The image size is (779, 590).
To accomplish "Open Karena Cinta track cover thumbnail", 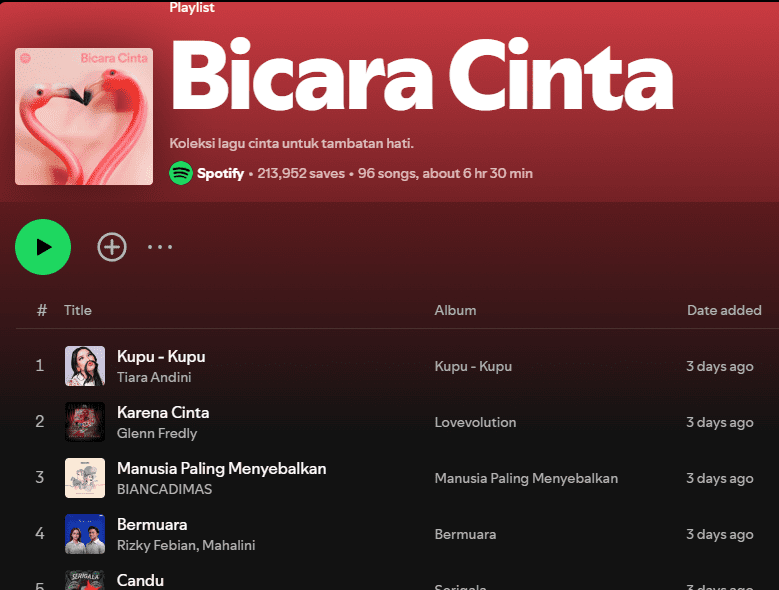I will 85,422.
